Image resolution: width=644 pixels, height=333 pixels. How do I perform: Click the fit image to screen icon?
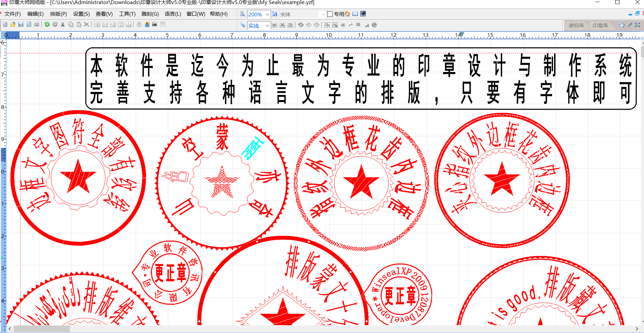(x=638, y=25)
